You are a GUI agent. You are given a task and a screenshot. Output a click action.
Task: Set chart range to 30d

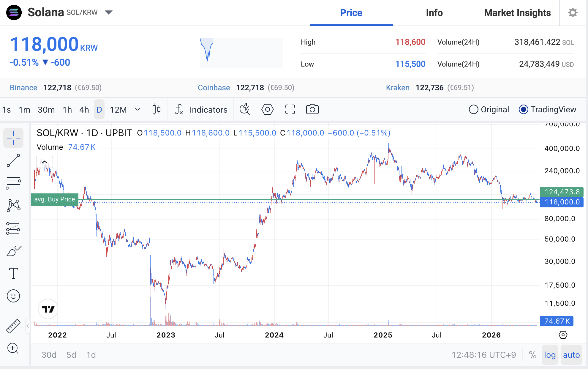tap(49, 355)
